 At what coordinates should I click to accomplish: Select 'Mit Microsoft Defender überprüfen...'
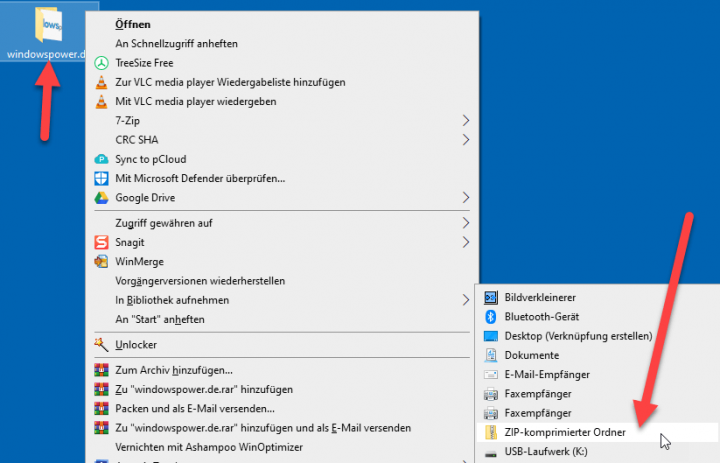[x=282, y=179]
